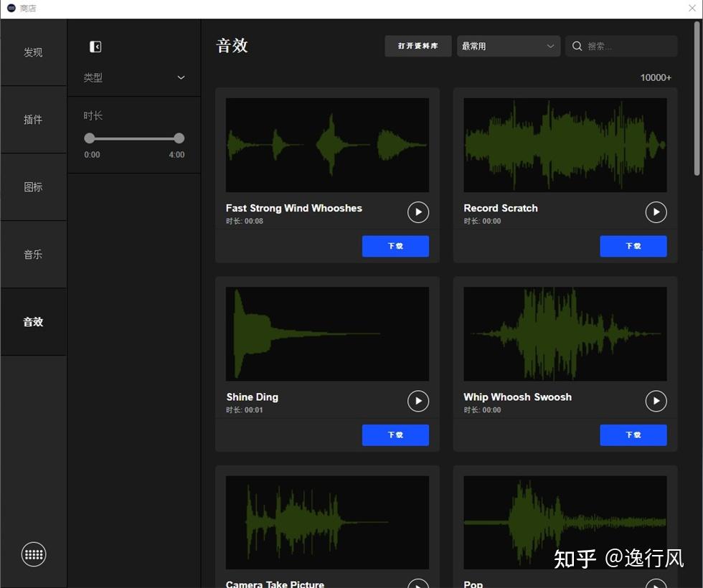The height and width of the screenshot is (588, 703).
Task: Play Shine Ding sound preview
Action: pos(417,401)
